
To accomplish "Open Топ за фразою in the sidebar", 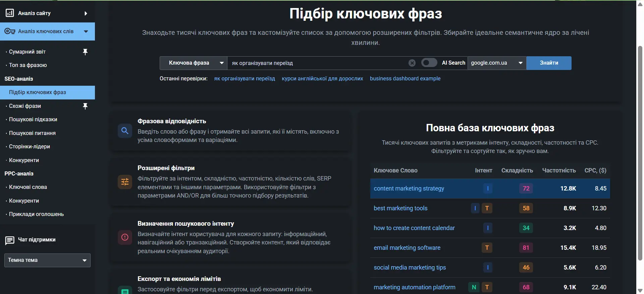I will coord(28,65).
